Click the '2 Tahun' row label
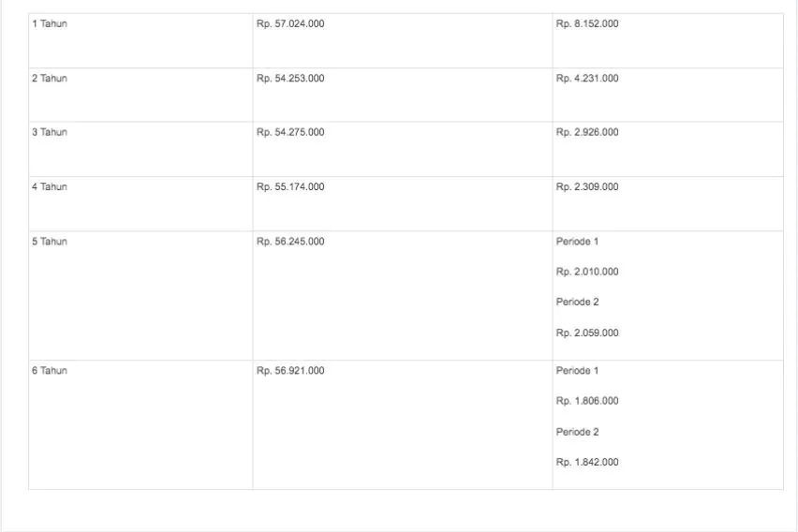 (x=50, y=79)
